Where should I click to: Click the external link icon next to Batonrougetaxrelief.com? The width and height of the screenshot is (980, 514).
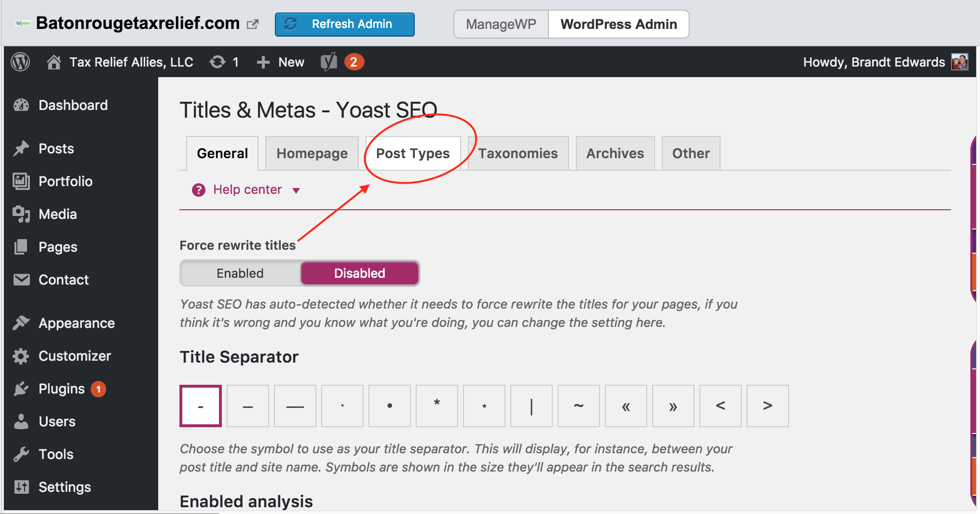(253, 24)
